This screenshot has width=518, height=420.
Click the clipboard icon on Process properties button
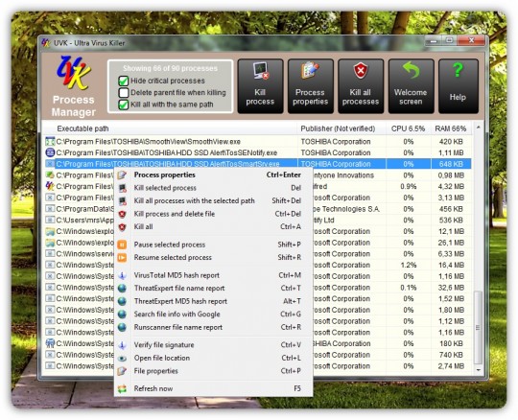(x=310, y=70)
